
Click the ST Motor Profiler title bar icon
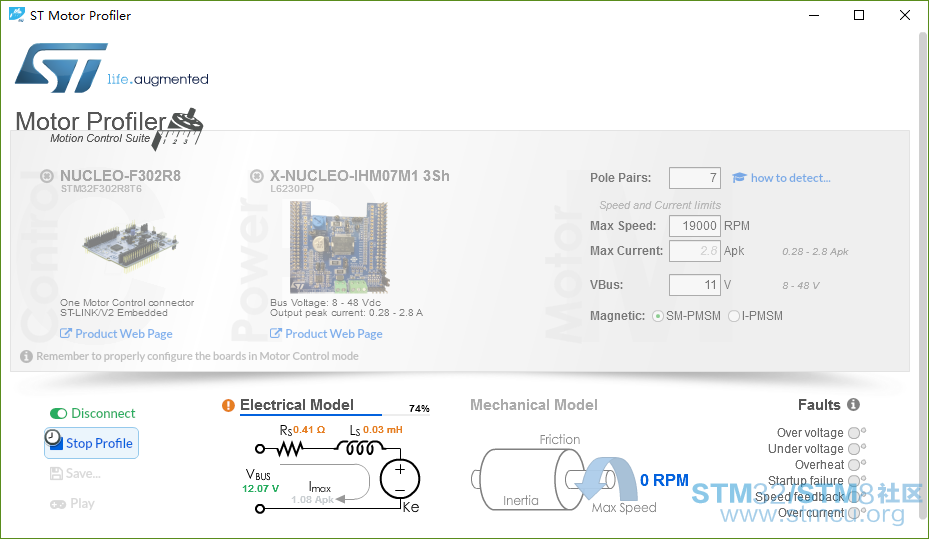(x=17, y=15)
